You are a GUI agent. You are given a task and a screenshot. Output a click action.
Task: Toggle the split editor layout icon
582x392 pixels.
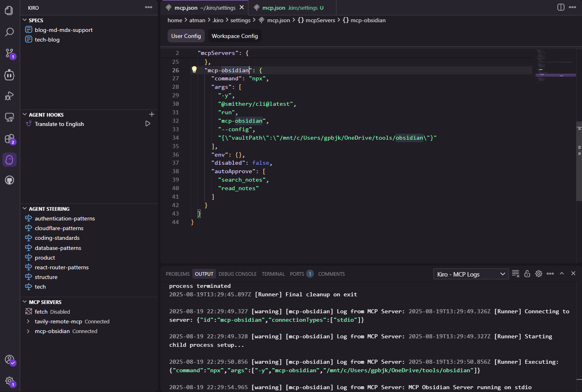[x=561, y=7]
